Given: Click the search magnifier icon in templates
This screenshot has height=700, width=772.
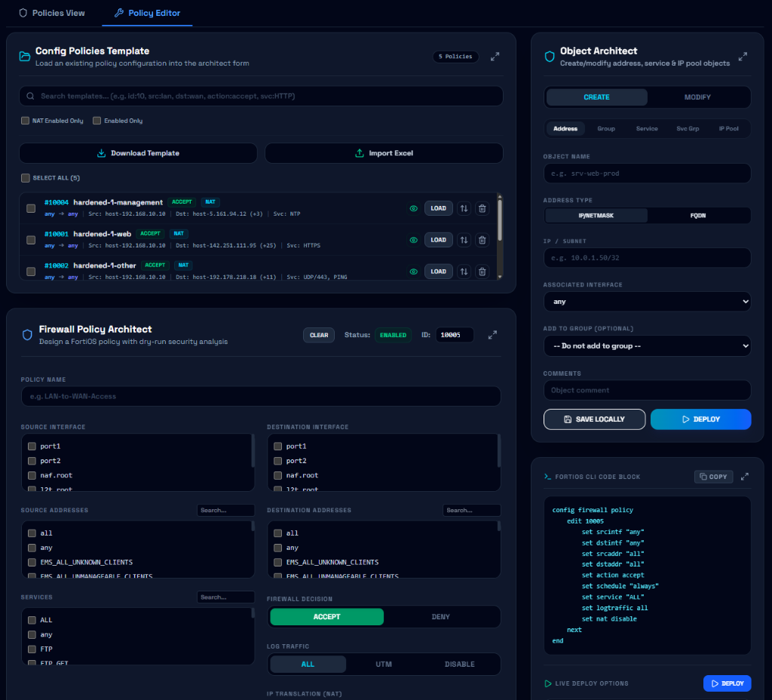Looking at the screenshot, I should (x=30, y=96).
